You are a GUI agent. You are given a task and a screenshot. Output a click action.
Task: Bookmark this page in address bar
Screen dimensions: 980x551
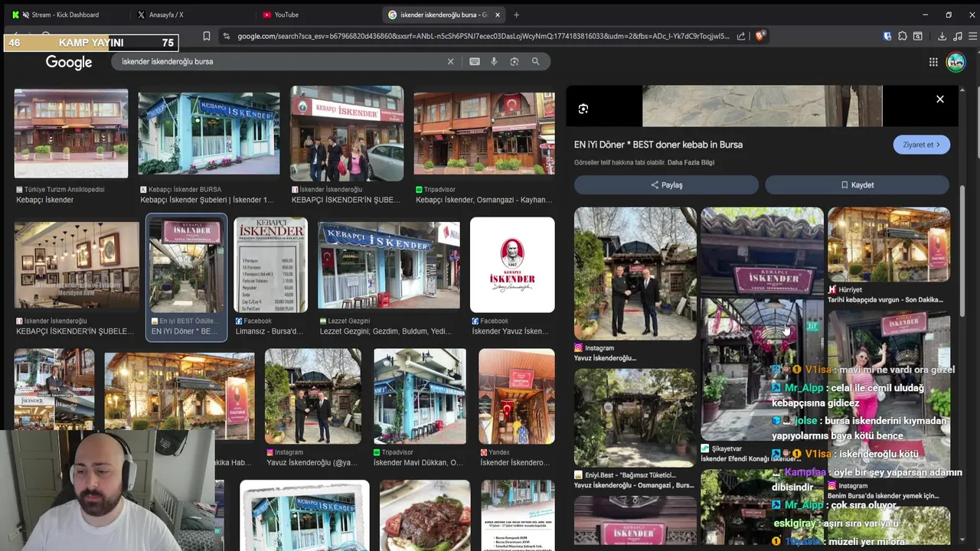[206, 36]
